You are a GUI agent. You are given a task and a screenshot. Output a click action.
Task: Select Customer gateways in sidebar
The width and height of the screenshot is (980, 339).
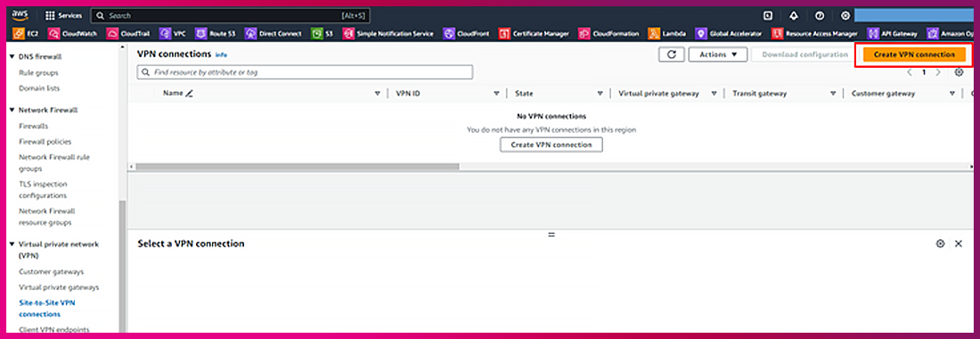coord(52,272)
